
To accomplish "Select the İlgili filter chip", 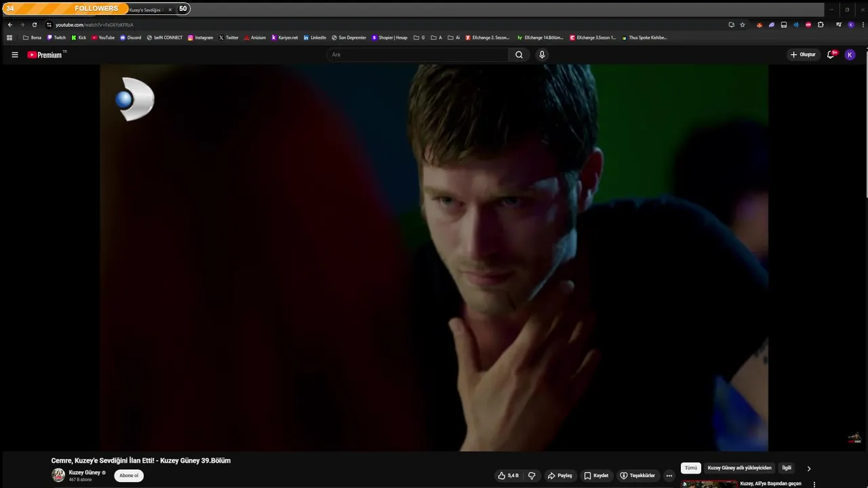I will point(787,468).
